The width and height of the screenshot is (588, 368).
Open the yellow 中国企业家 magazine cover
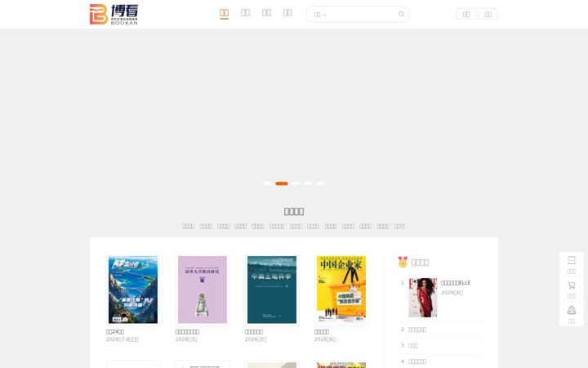[x=341, y=289]
